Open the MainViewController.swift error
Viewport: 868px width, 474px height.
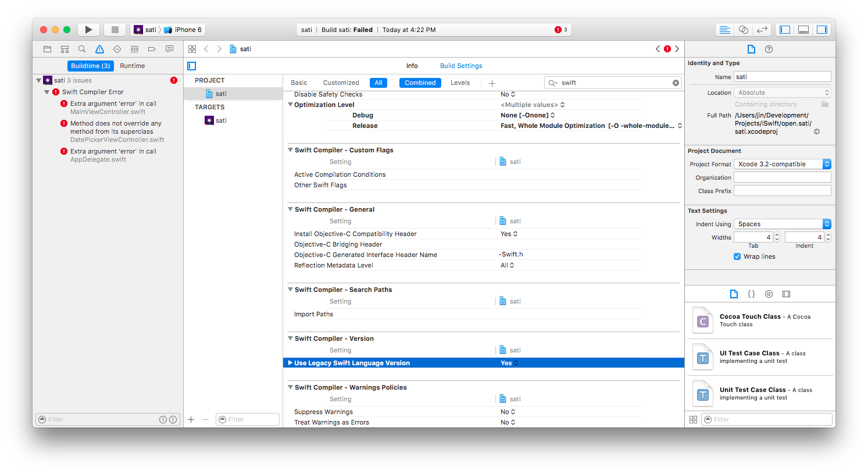coord(113,108)
